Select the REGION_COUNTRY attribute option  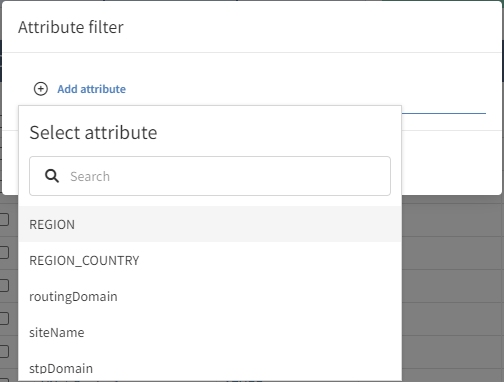click(x=210, y=260)
